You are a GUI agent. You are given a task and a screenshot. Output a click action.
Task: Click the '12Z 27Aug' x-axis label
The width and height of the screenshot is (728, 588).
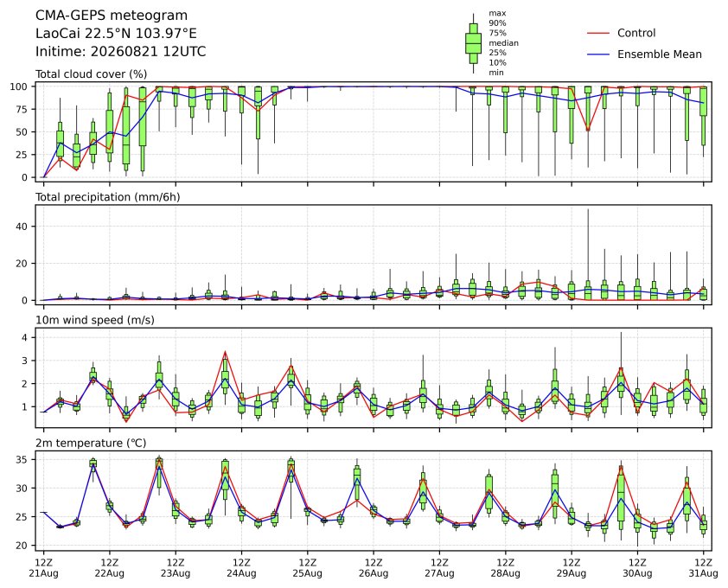[439, 568]
